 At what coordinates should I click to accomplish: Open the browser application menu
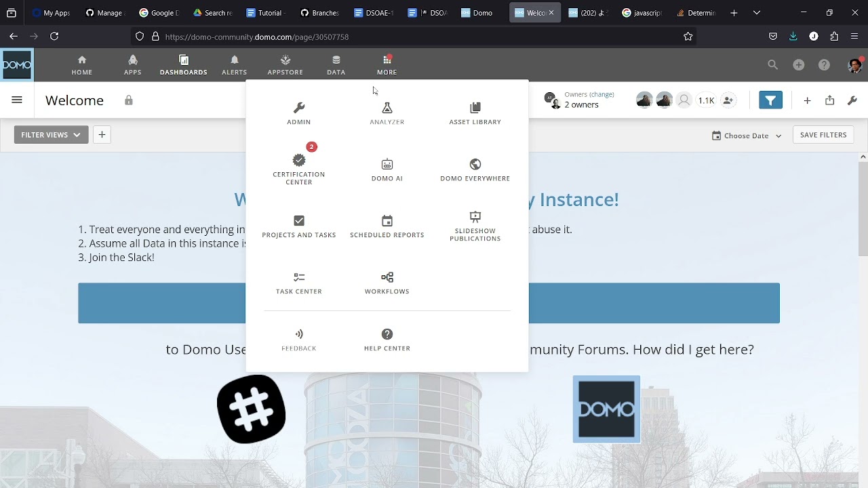854,37
